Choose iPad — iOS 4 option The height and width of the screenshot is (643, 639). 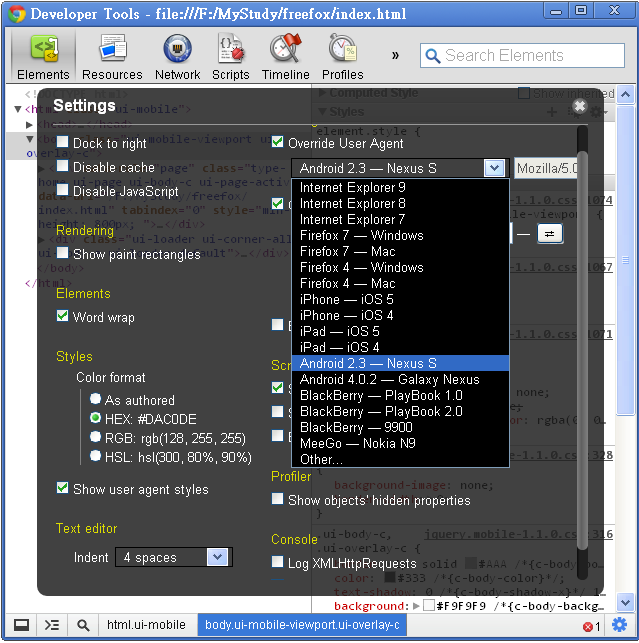[400, 347]
